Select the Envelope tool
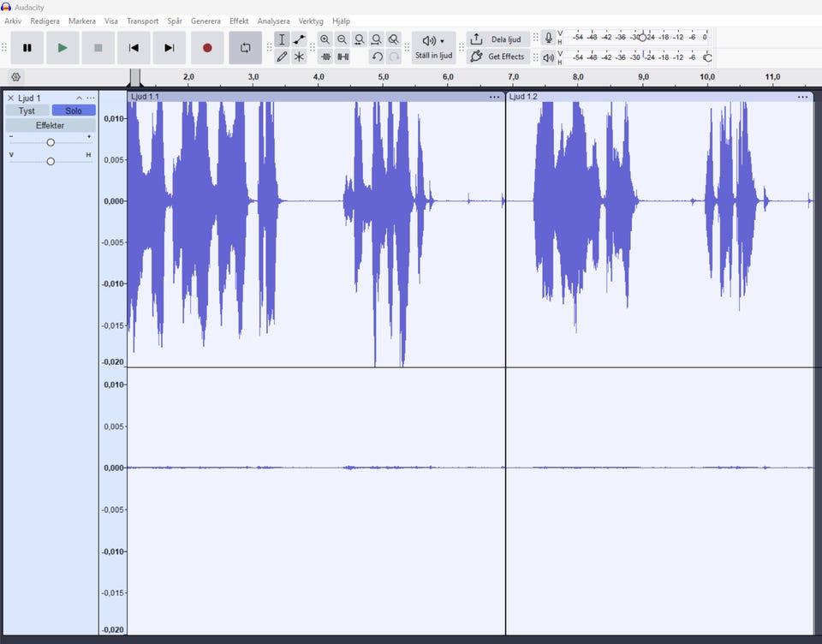Screen dimensions: 822x644 (299, 39)
